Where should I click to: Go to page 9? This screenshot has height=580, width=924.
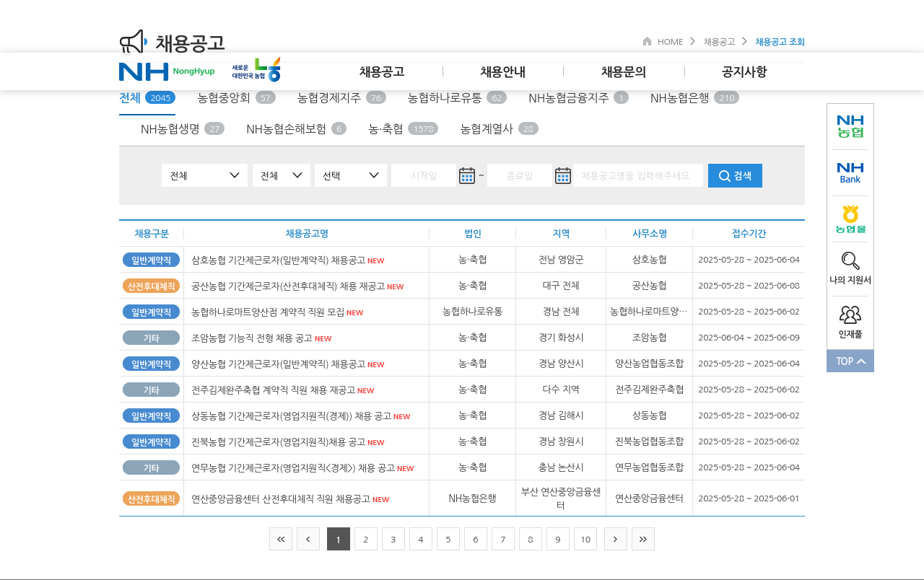pos(558,539)
